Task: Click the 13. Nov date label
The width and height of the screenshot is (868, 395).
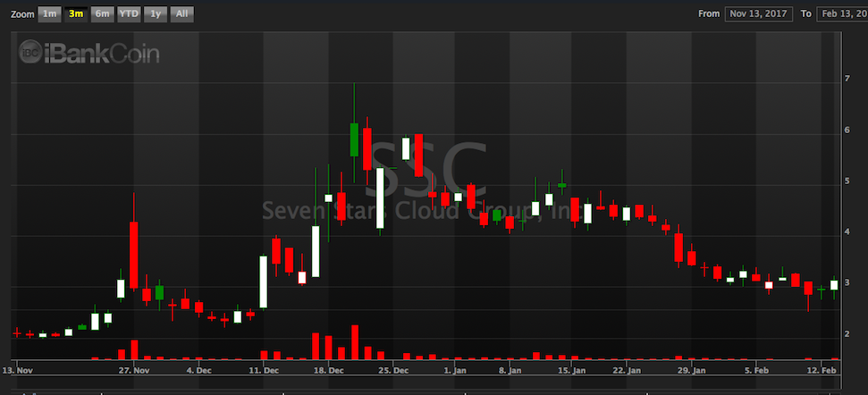Action: pos(16,371)
